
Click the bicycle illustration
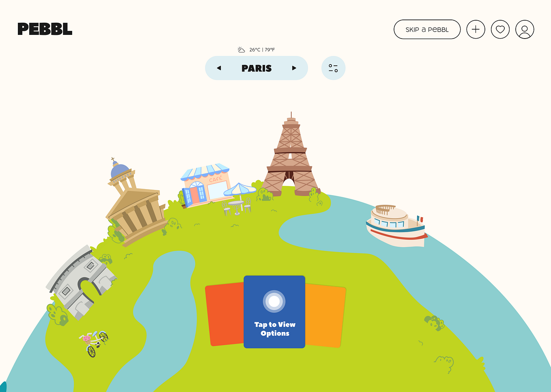[x=94, y=343]
